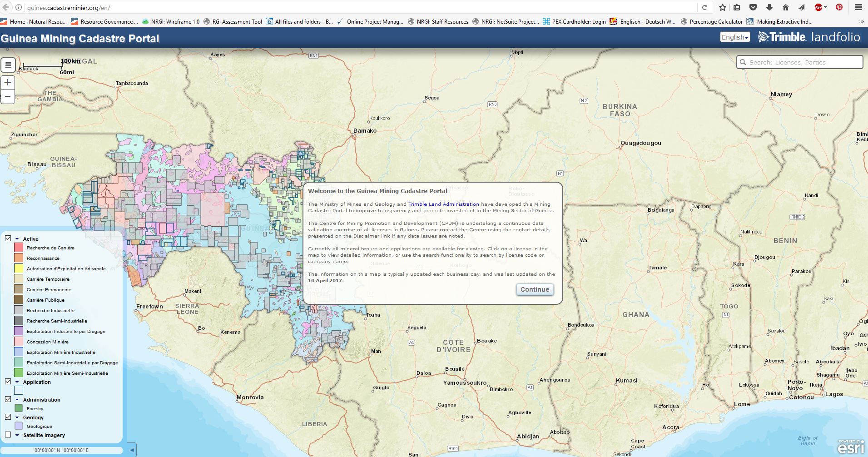Collapse the Active legend section

17,238
